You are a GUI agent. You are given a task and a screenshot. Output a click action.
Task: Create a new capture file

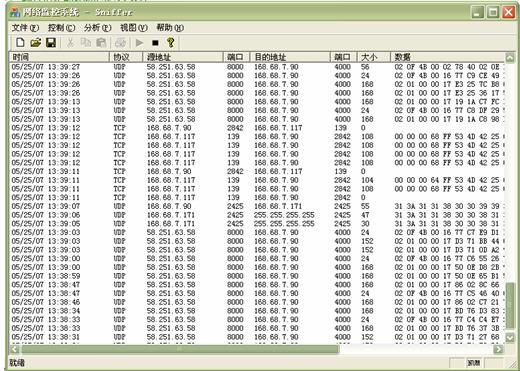click(x=20, y=43)
